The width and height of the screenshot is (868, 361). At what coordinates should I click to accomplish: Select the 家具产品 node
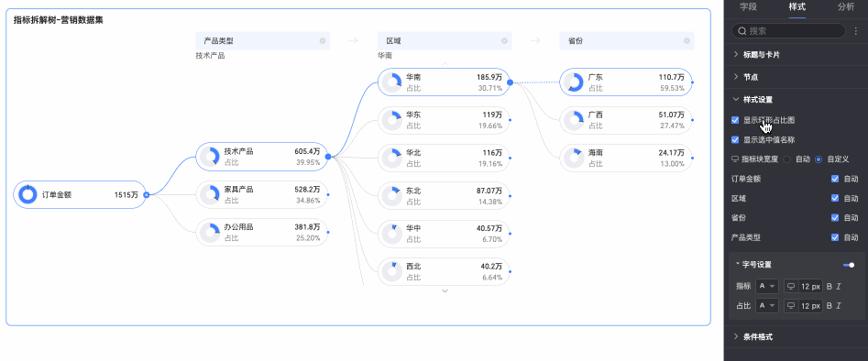coord(262,195)
